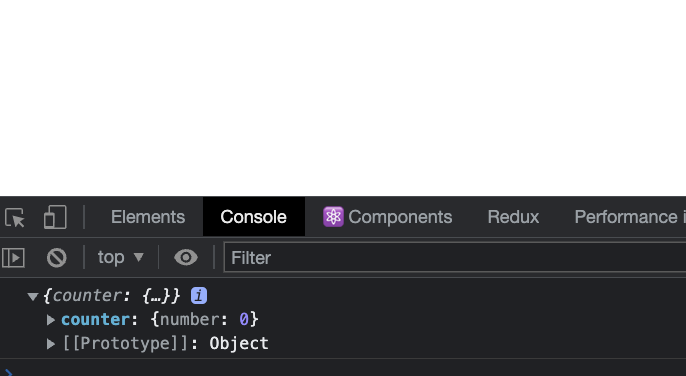Click the blue console prompt chevron
The width and height of the screenshot is (686, 376).
[9, 373]
